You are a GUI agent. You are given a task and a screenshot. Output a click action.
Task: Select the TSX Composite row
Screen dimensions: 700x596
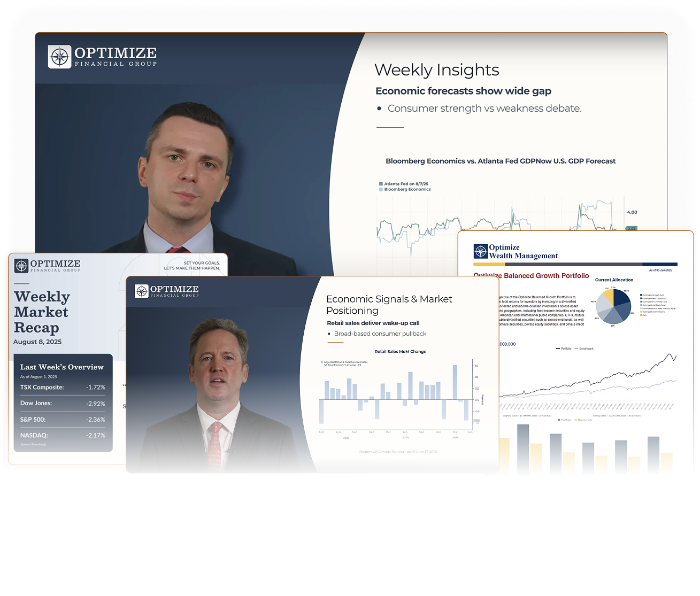tap(63, 387)
